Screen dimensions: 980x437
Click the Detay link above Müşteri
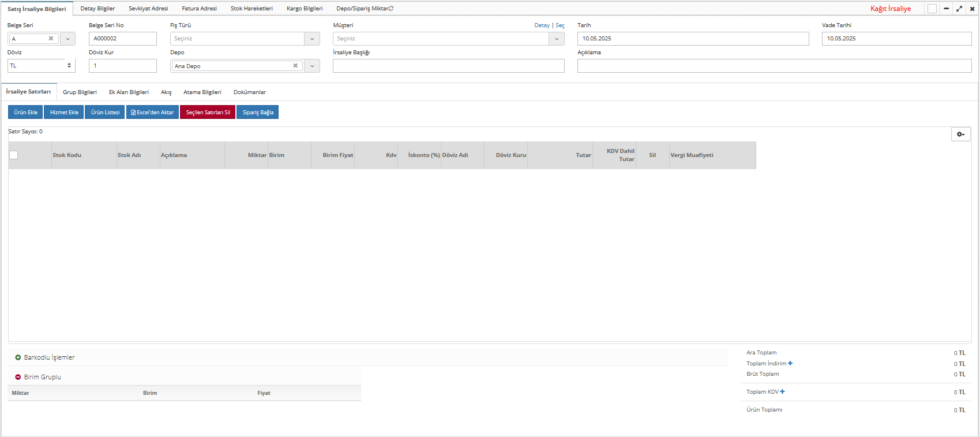[542, 25]
